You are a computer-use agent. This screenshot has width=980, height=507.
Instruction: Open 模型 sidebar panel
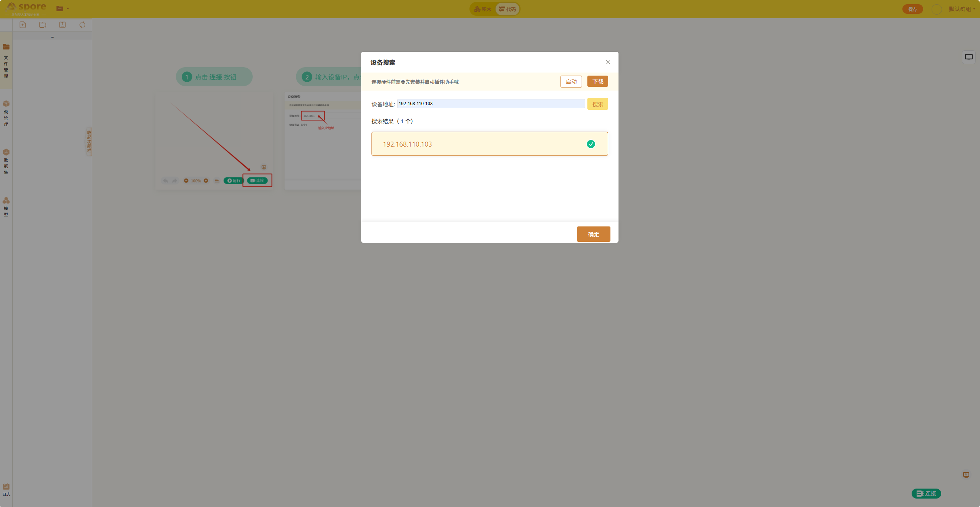pos(6,206)
